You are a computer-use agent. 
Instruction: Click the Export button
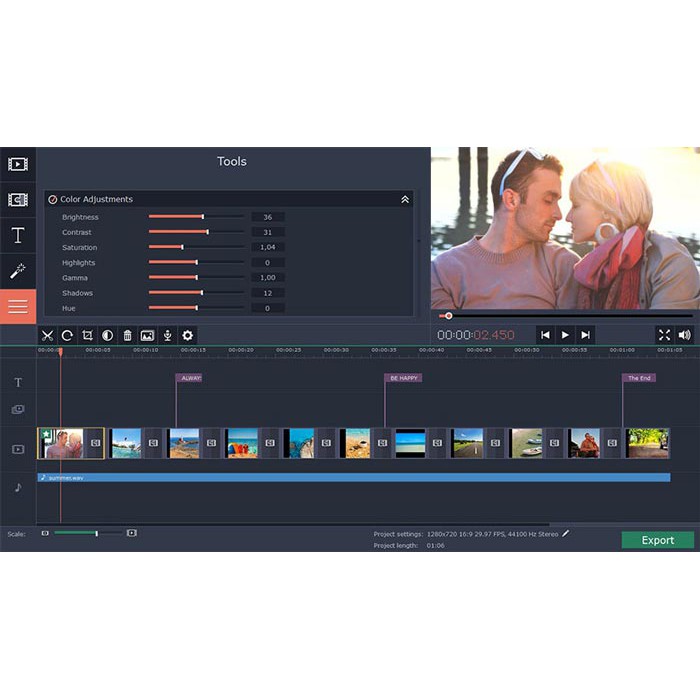tap(657, 540)
